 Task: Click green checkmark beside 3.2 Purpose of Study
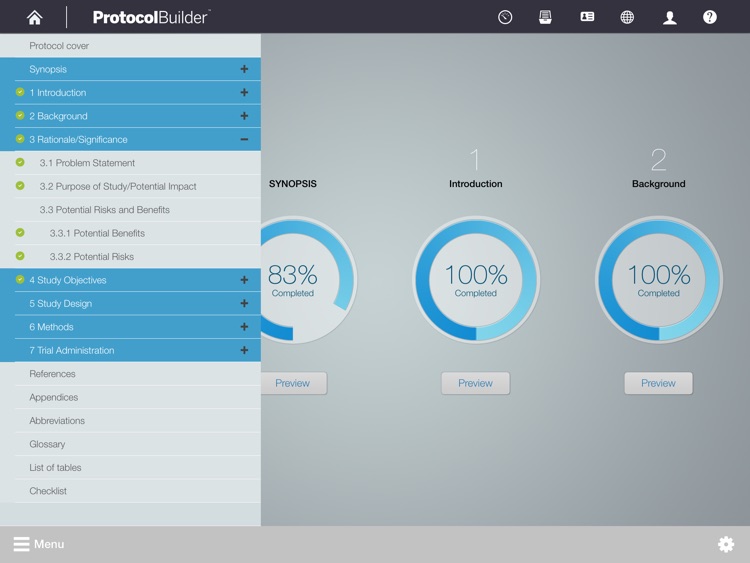tap(20, 186)
